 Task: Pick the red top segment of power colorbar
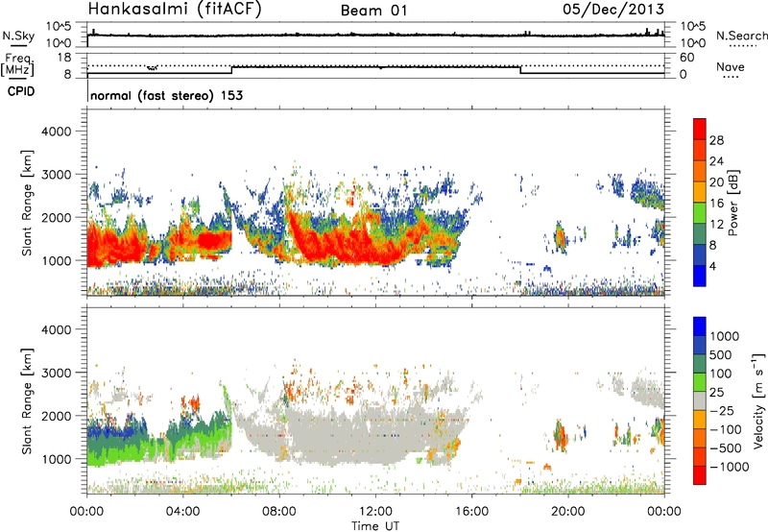pos(700,130)
